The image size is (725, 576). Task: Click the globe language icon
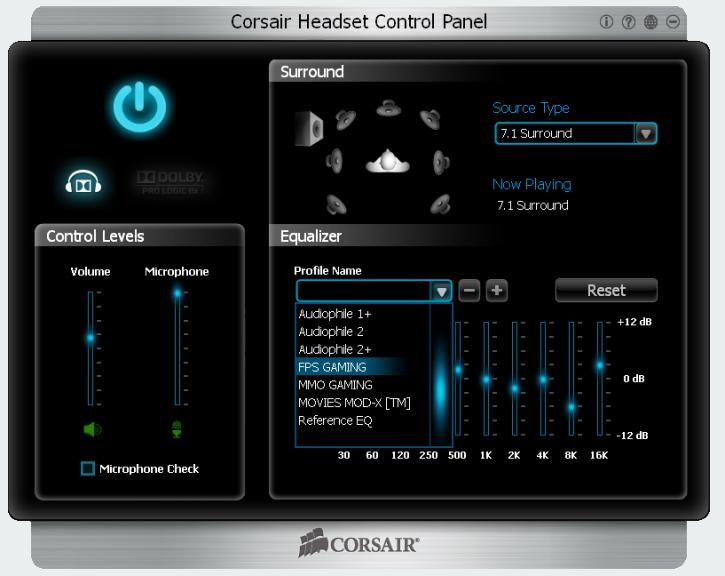(x=651, y=22)
